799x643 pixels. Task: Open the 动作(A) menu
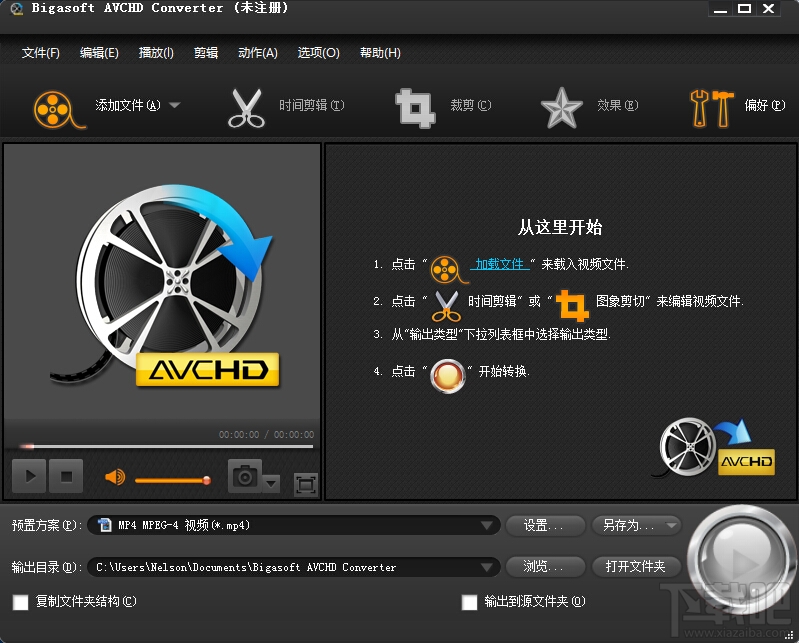click(258, 53)
